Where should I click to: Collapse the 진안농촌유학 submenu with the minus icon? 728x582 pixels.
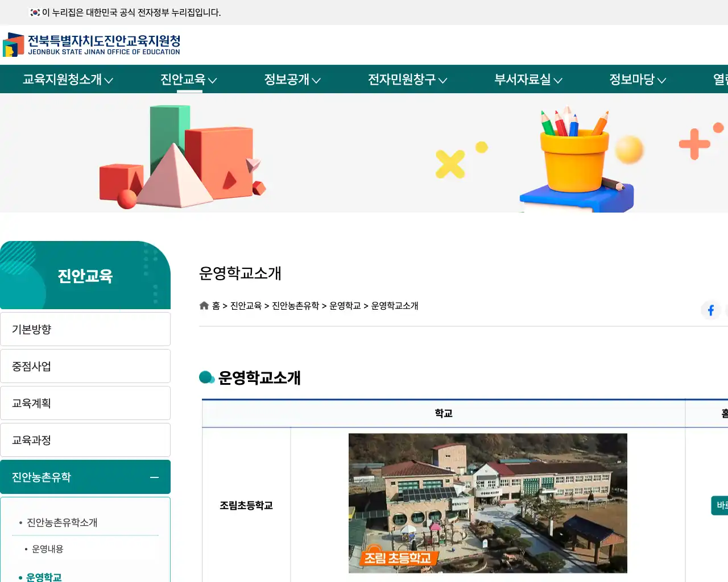(154, 477)
